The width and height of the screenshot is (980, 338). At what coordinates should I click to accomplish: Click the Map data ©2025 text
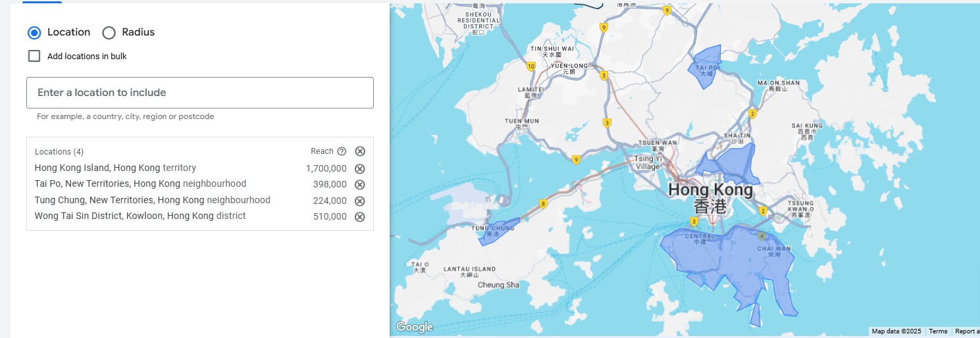896,331
